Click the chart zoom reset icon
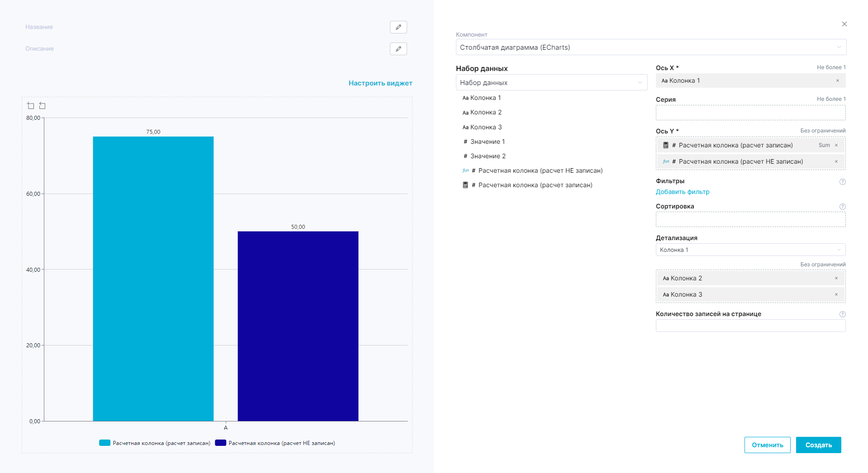 (x=43, y=106)
